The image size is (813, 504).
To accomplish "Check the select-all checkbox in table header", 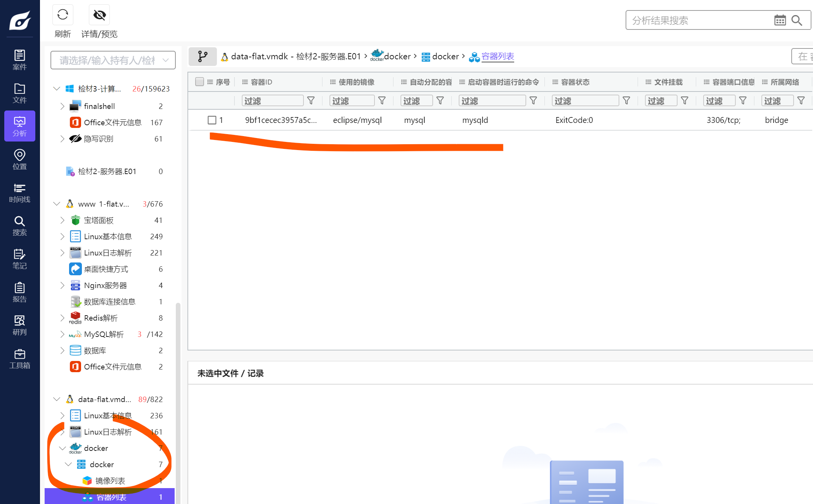I will [x=199, y=82].
